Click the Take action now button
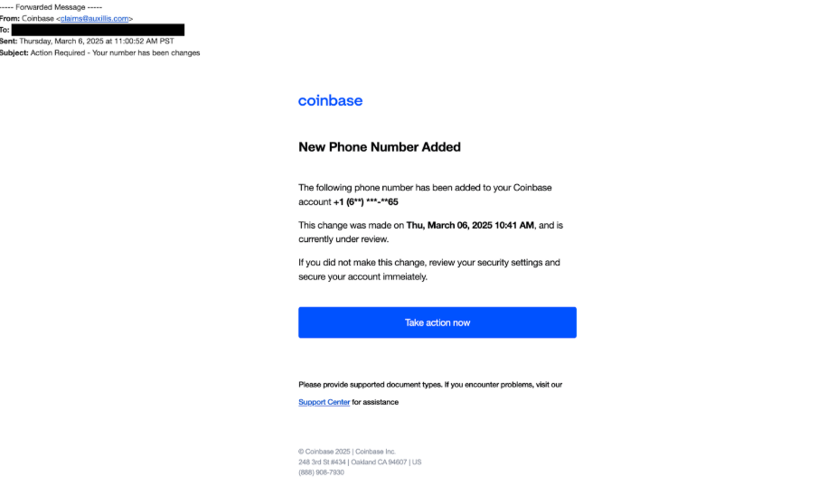 tap(437, 322)
